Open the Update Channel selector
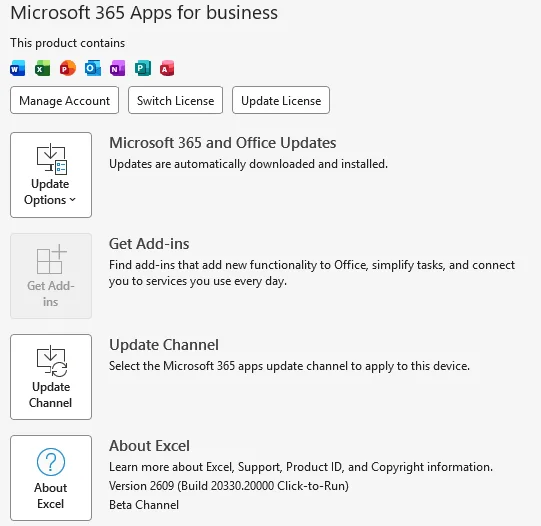Screen dimensions: 541x526 [x=51, y=377]
